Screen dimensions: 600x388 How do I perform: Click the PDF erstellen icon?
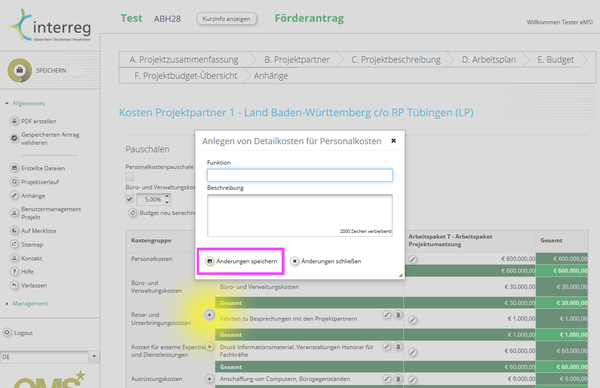[x=14, y=121]
